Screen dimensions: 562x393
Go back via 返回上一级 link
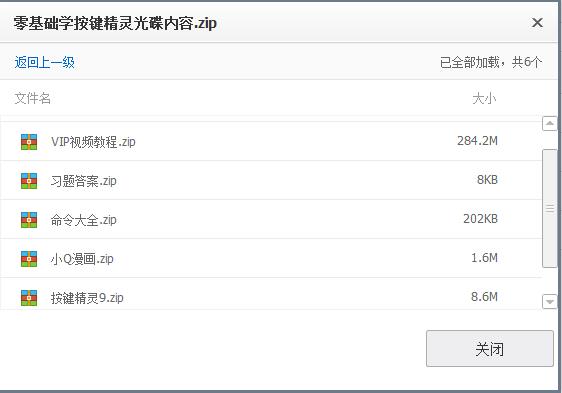point(44,62)
